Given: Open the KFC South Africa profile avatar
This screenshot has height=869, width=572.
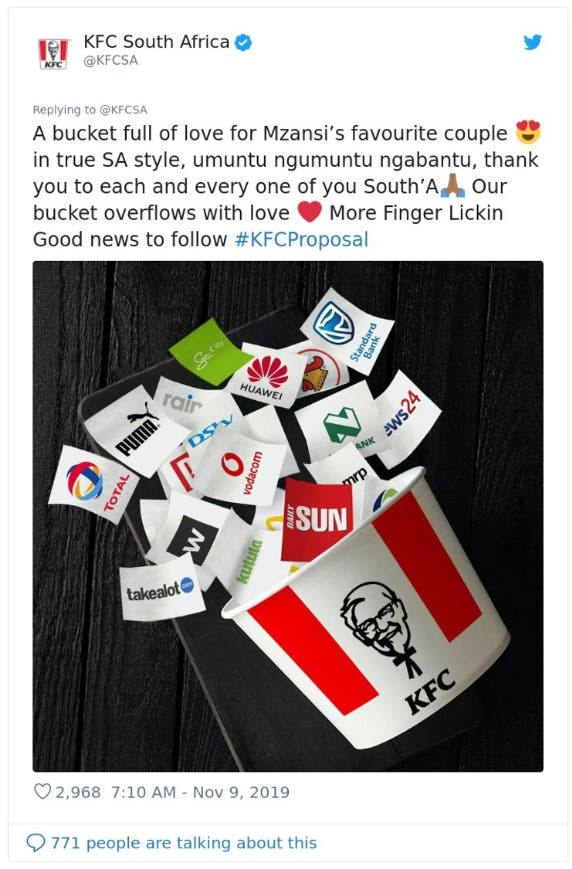Looking at the screenshot, I should click(x=53, y=53).
